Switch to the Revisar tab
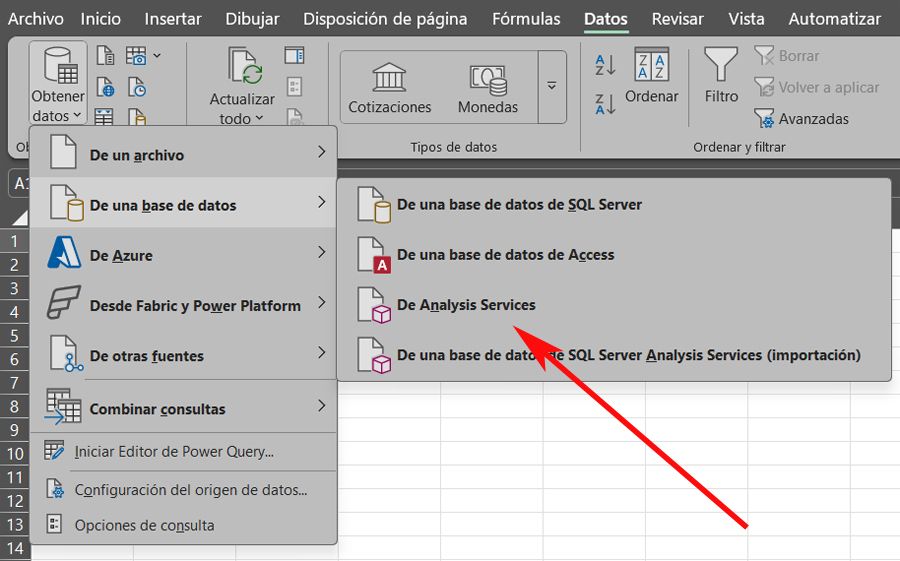This screenshot has height=561, width=900. click(x=677, y=19)
